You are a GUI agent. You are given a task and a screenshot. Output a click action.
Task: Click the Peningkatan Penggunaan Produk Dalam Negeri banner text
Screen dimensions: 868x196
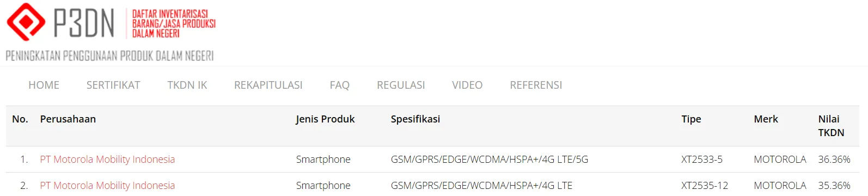(109, 56)
